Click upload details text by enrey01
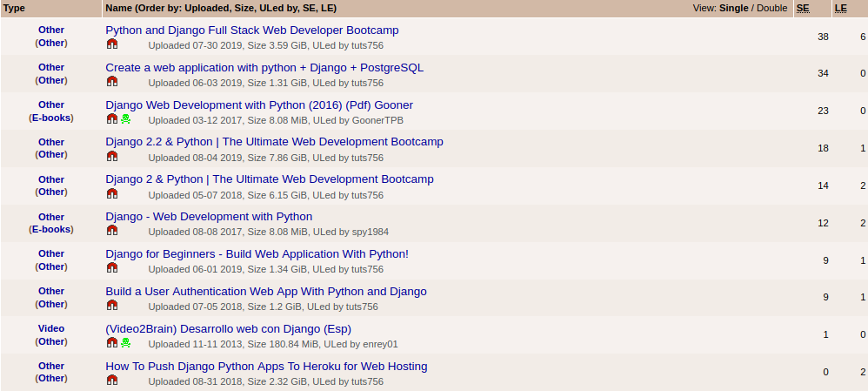The image size is (868, 391). tap(273, 345)
